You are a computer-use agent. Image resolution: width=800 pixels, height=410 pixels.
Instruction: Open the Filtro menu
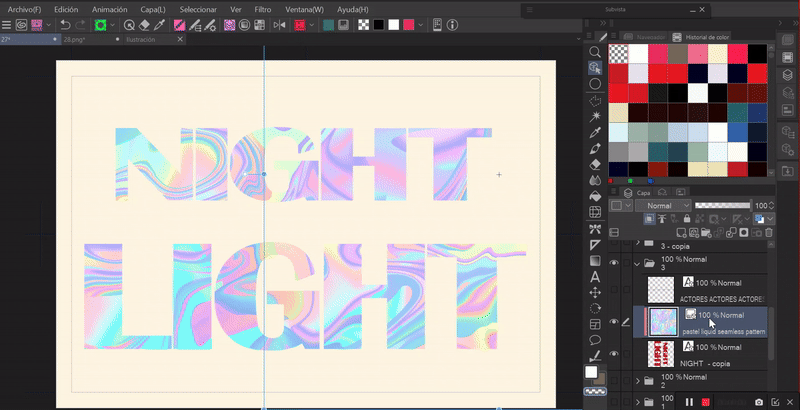pyautogui.click(x=262, y=9)
